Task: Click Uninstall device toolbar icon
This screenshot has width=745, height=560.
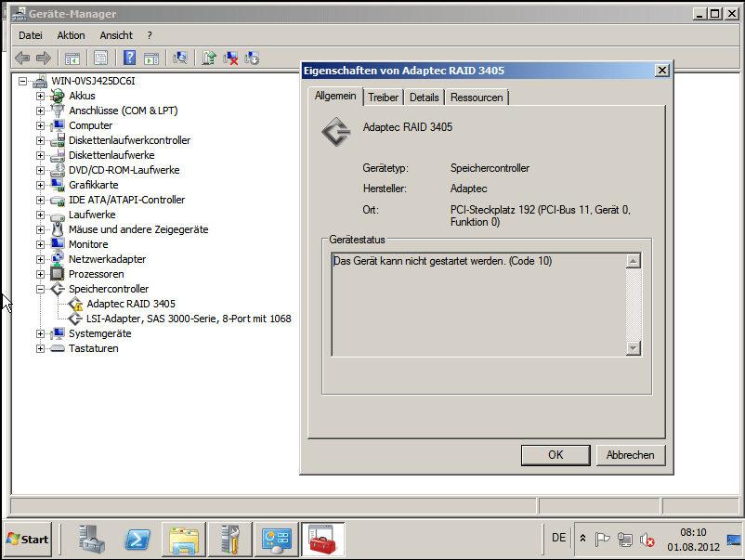Action: pos(230,58)
